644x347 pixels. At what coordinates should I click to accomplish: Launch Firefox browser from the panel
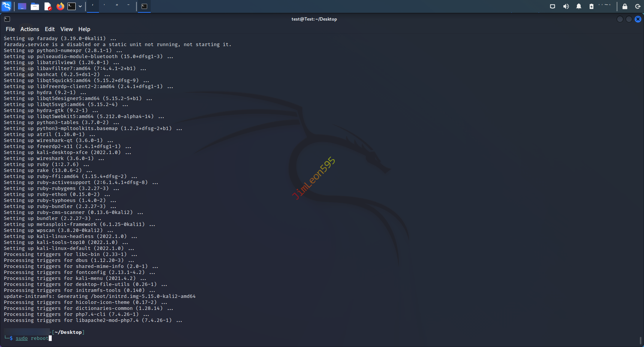[x=60, y=6]
